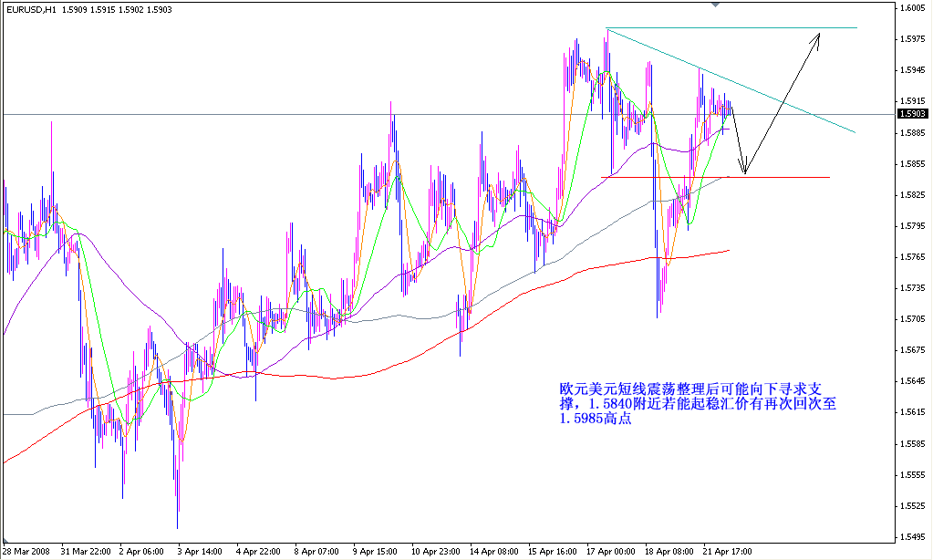Click the 9 Apr 15:00 time label
Viewport: 933px width, 560px height.
(375, 552)
